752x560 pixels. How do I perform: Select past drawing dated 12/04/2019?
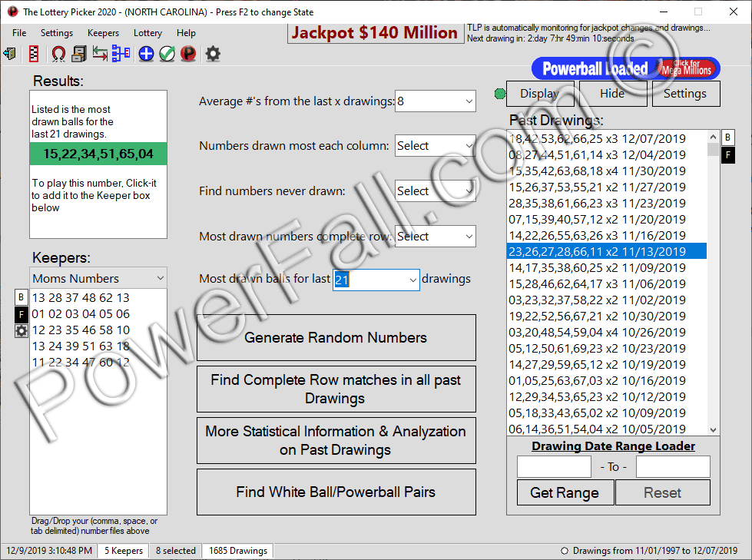pyautogui.click(x=607, y=155)
